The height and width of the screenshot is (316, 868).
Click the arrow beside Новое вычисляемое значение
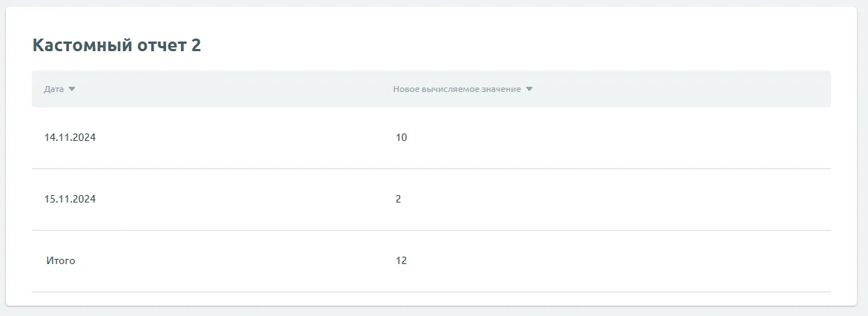[x=529, y=89]
